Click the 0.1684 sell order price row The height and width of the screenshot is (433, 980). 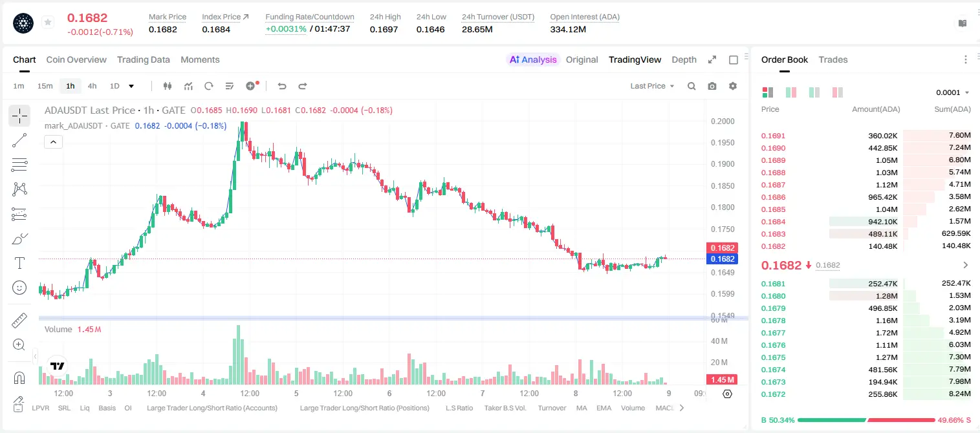(x=866, y=221)
